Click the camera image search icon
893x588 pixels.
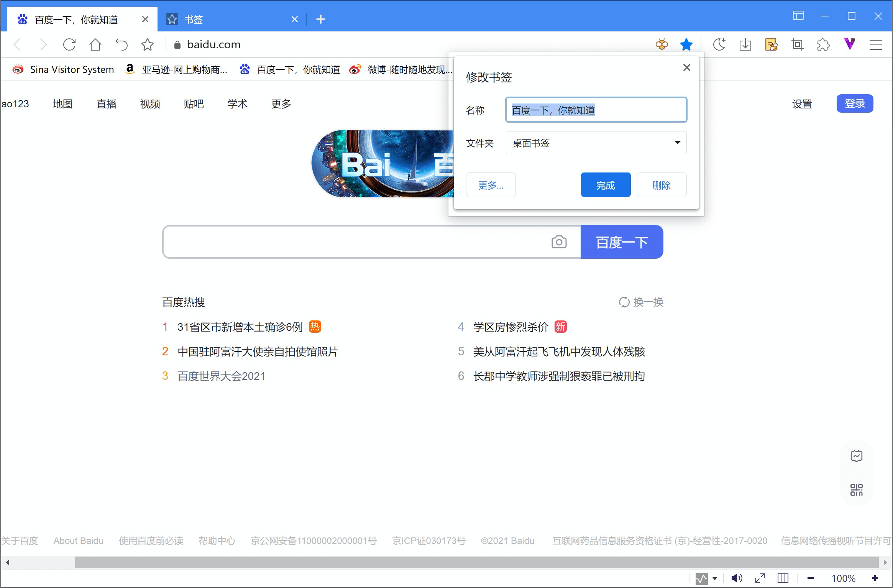[559, 242]
